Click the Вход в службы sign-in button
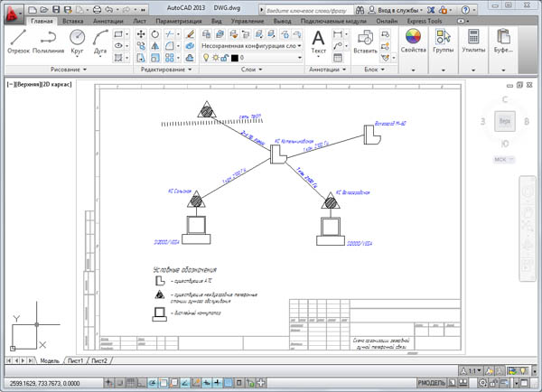The height and width of the screenshot is (392, 542). (395, 10)
